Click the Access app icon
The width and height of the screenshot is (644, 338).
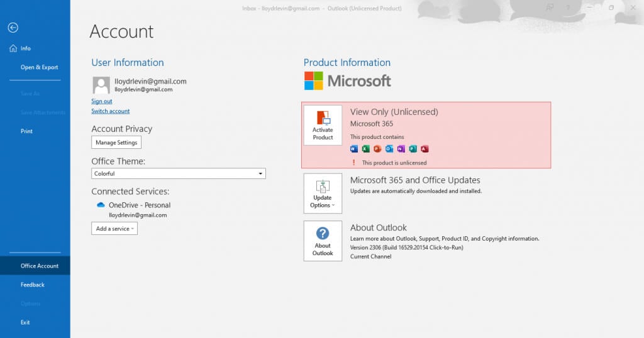click(425, 149)
